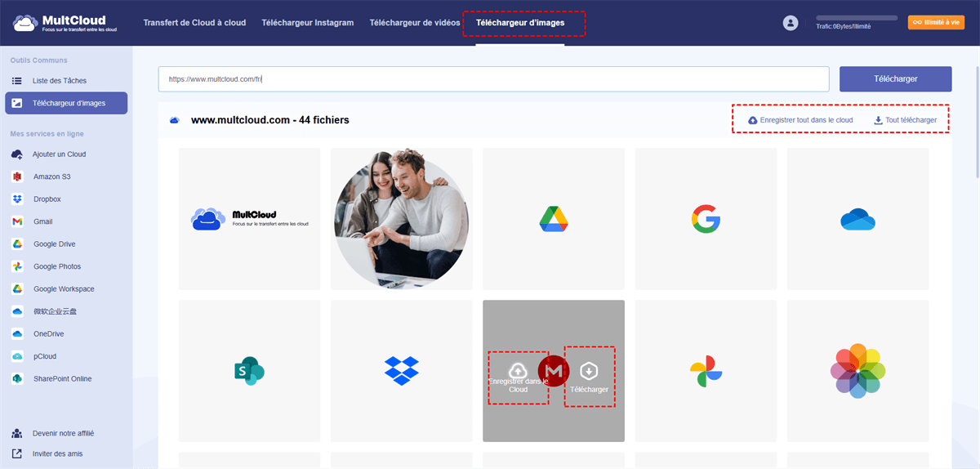Screen dimensions: 980x469
Task: Select the couple with laptop photo thumbnail
Action: click(402, 219)
